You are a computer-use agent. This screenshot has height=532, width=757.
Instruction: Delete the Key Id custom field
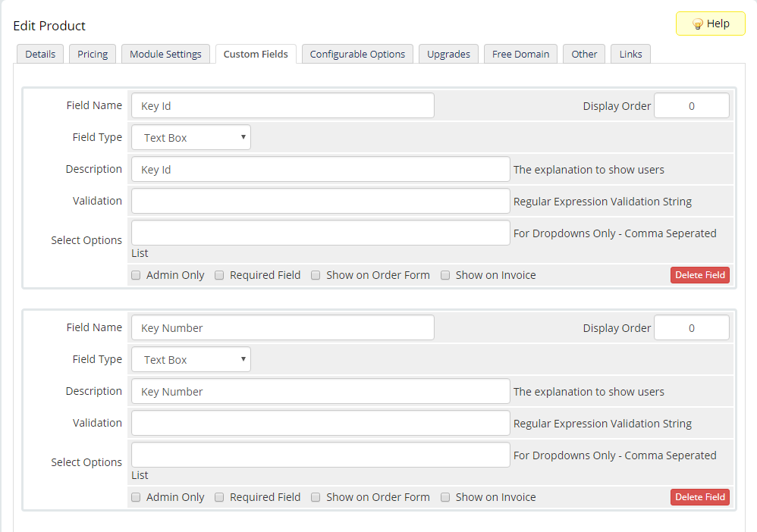click(699, 275)
